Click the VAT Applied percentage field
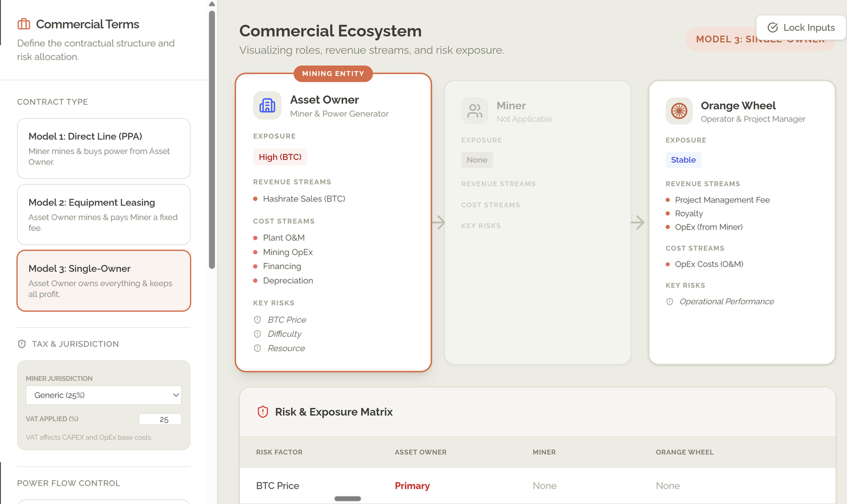 click(160, 419)
